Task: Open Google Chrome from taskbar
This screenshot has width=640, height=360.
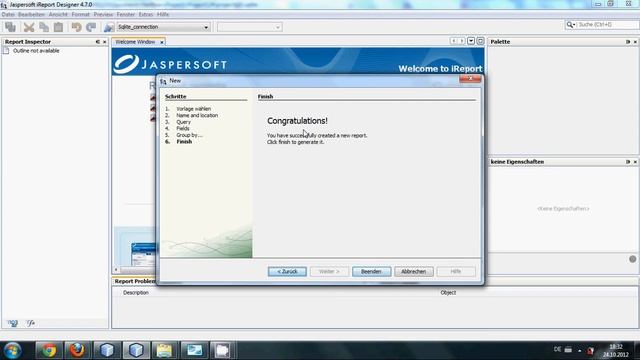Action: 49,351
